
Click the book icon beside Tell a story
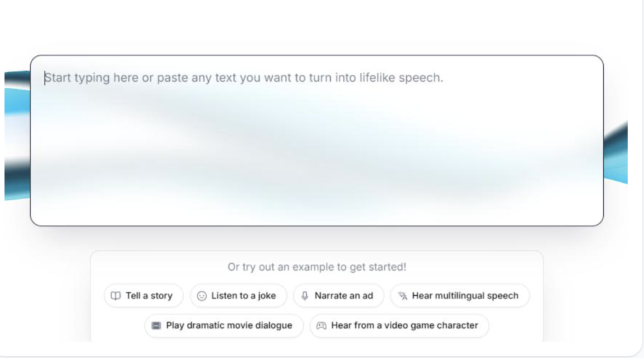click(x=116, y=296)
